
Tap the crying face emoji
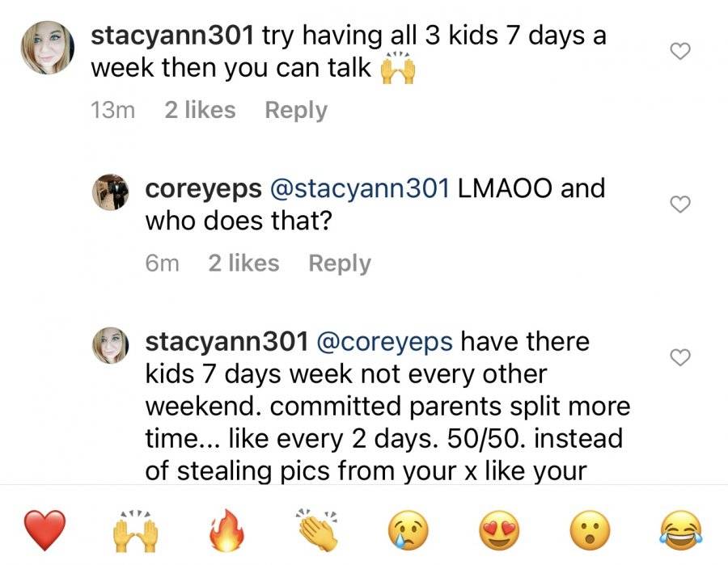pos(408,530)
